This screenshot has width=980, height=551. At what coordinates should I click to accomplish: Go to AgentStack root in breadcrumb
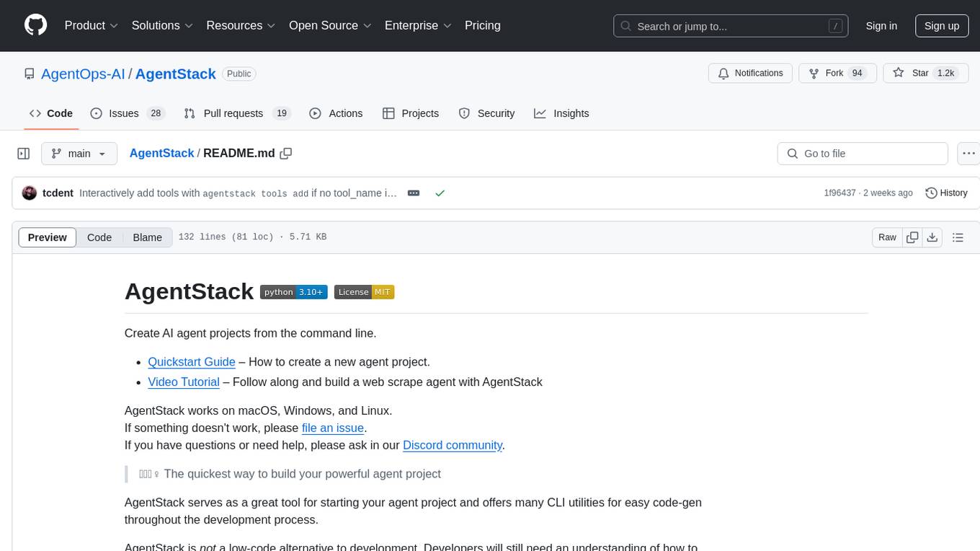click(x=161, y=153)
